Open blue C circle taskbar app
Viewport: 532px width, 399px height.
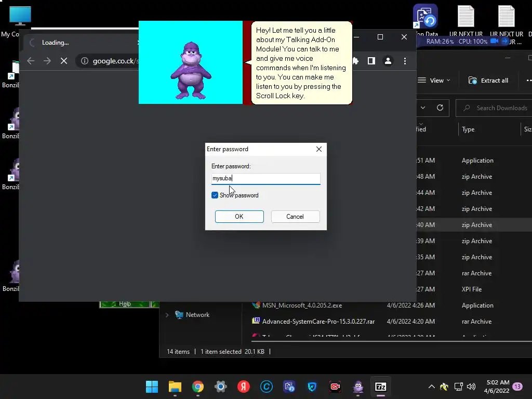(267, 387)
